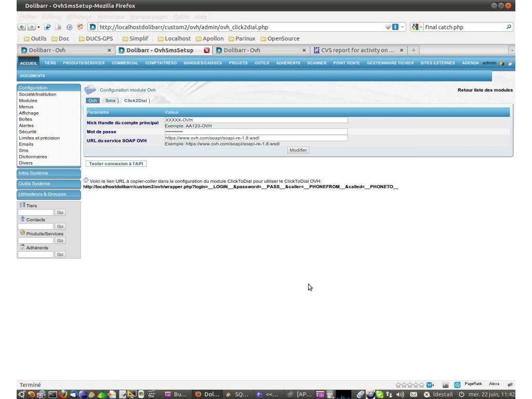Screen dimensions: 532x399
Task: Open the Fichier menu
Action: [x=28, y=17]
